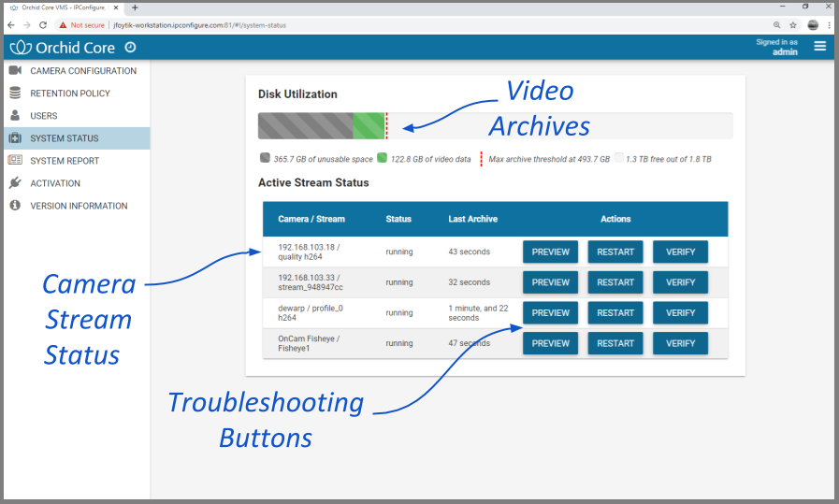The image size is (839, 504).
Task: Preview the dewarp profile_0 stream
Action: 550,312
